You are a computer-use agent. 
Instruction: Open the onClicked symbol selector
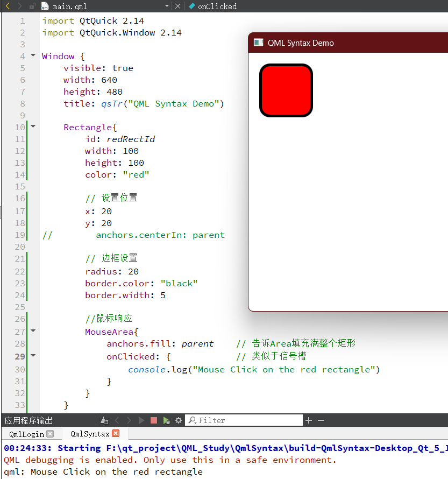pos(217,6)
